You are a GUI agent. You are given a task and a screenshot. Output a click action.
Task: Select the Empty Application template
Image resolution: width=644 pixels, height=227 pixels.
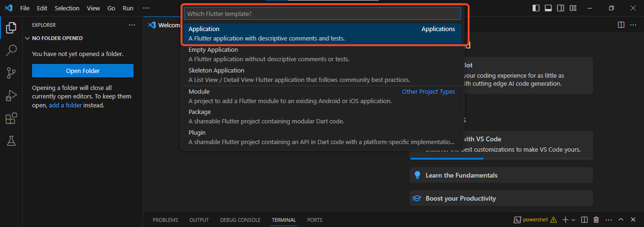point(322,54)
